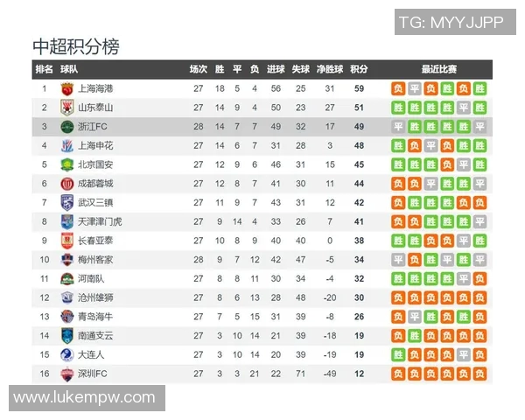This screenshot has height=420, width=525.
Task: Select the 最近比赛 column header
Action: 438,69
